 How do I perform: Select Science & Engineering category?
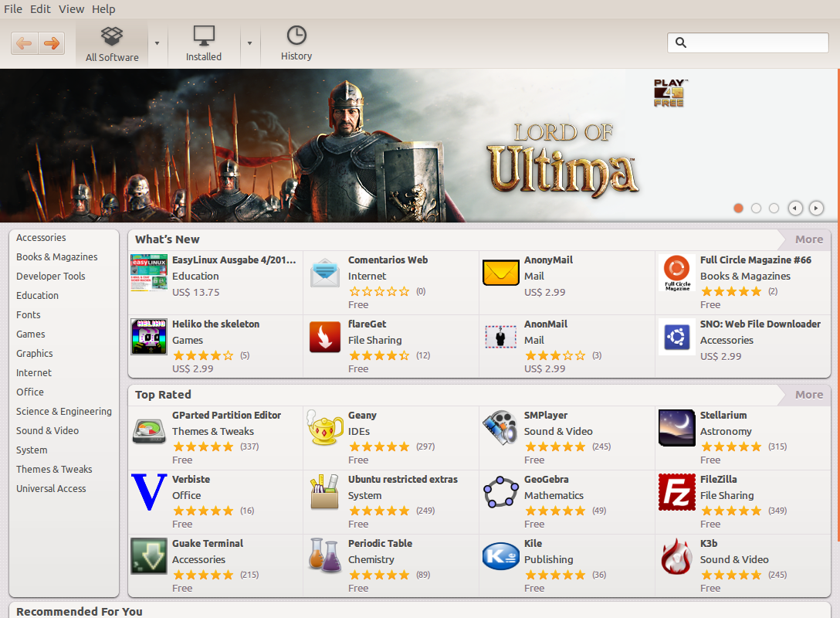pyautogui.click(x=64, y=411)
